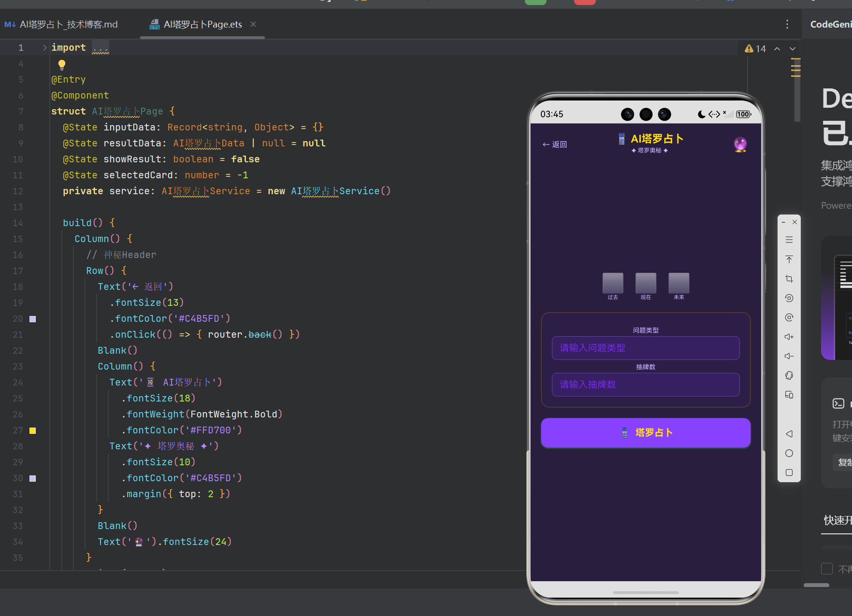Click the @Component decorator text
The height and width of the screenshot is (616, 852).
pyautogui.click(x=80, y=95)
